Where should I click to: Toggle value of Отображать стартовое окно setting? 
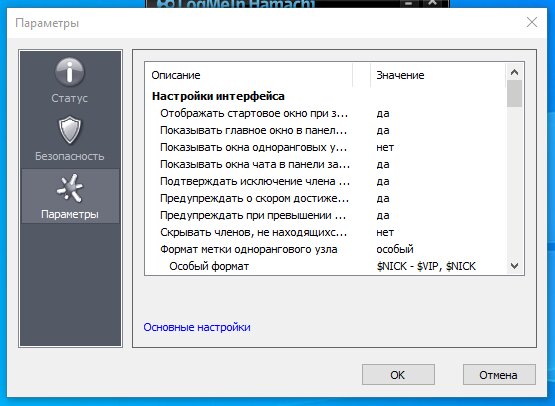click(x=383, y=113)
